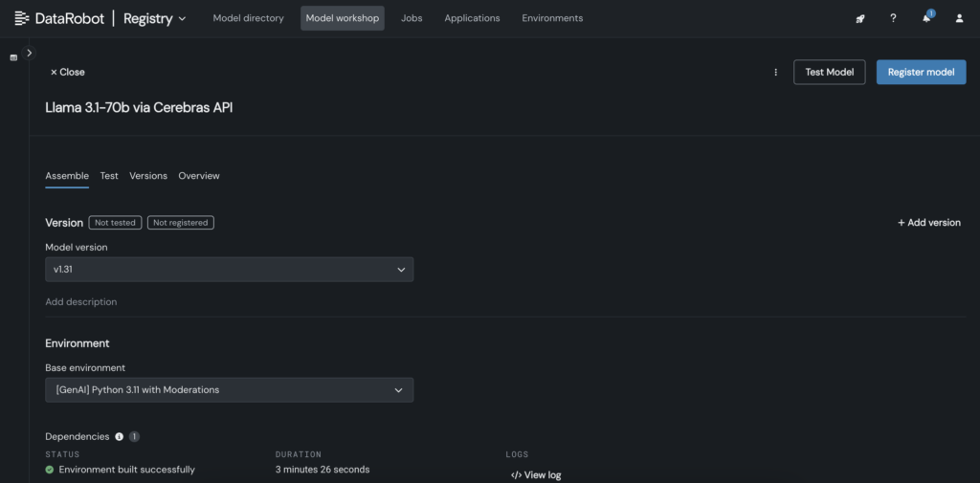Click the Dependencies info icon
The width and height of the screenshot is (980, 483).
tap(119, 437)
